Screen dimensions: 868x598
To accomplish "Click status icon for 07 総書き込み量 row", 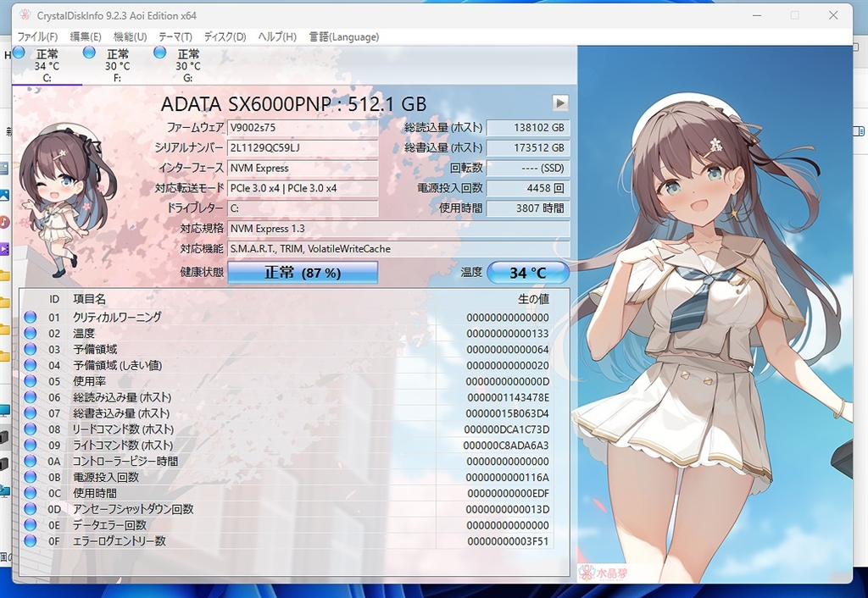I will (31, 413).
